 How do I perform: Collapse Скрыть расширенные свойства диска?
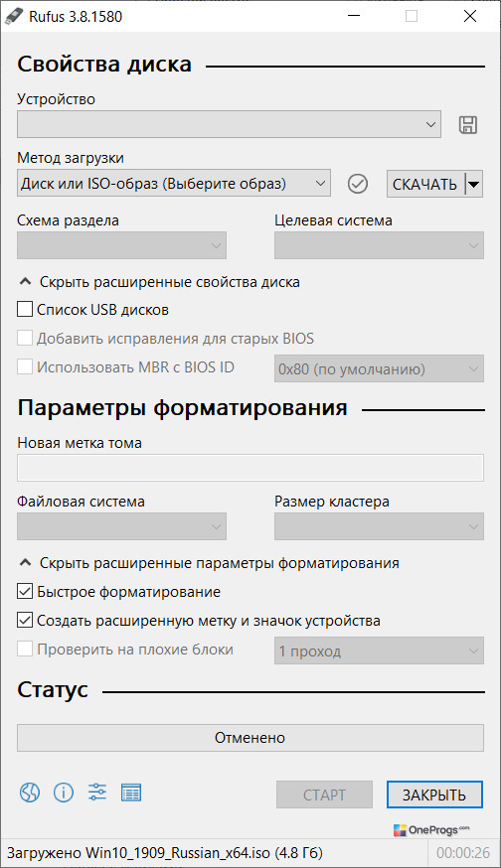(x=159, y=282)
